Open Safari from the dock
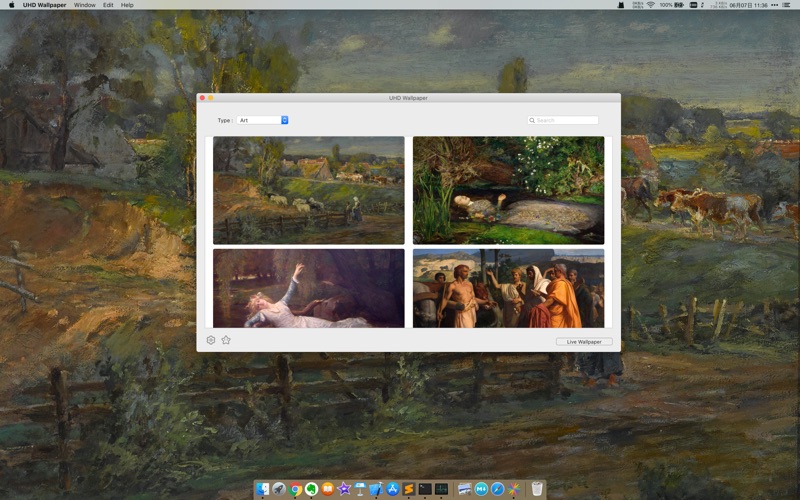The width and height of the screenshot is (800, 500). 497,489
